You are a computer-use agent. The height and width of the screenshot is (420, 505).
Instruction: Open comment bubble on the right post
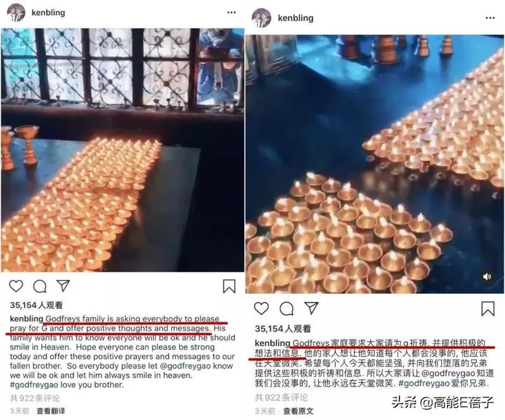(x=287, y=309)
